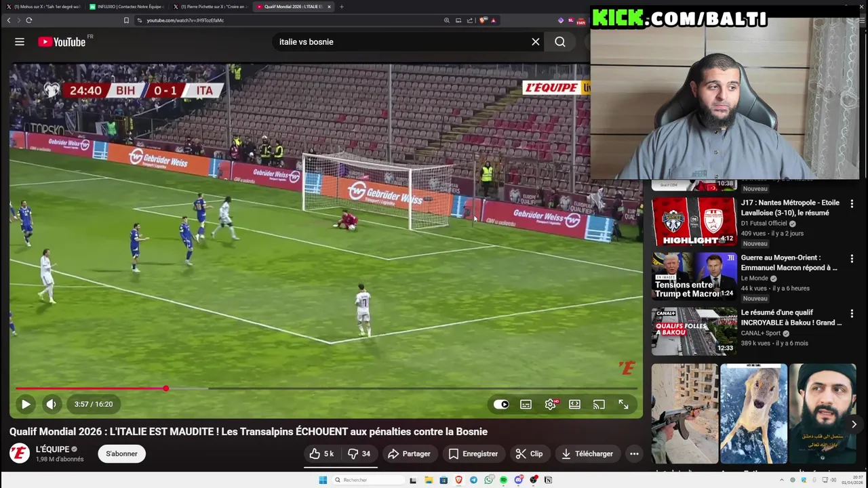Play the video
Image resolution: width=868 pixels, height=488 pixels.
pos(26,405)
